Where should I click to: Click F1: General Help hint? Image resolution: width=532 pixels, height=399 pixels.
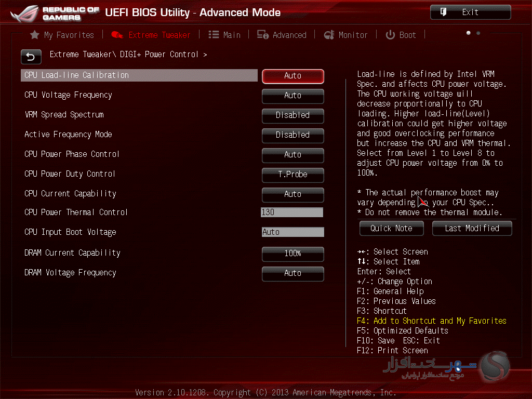(x=390, y=291)
